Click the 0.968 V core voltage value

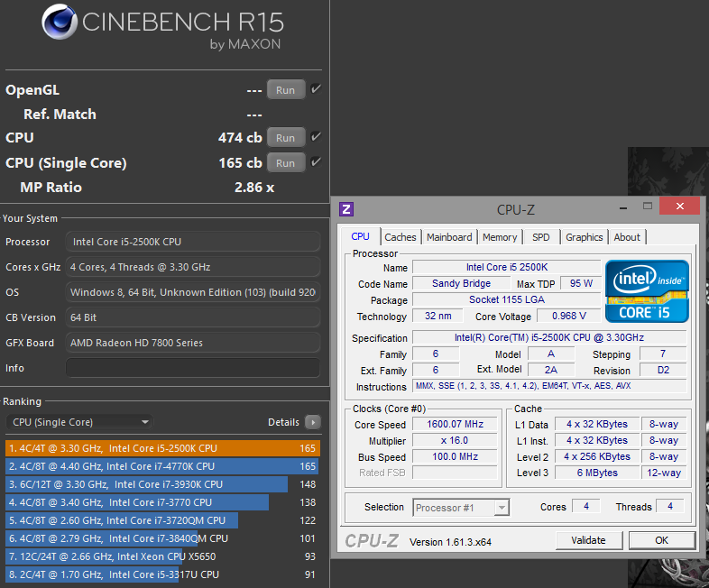coord(569,316)
